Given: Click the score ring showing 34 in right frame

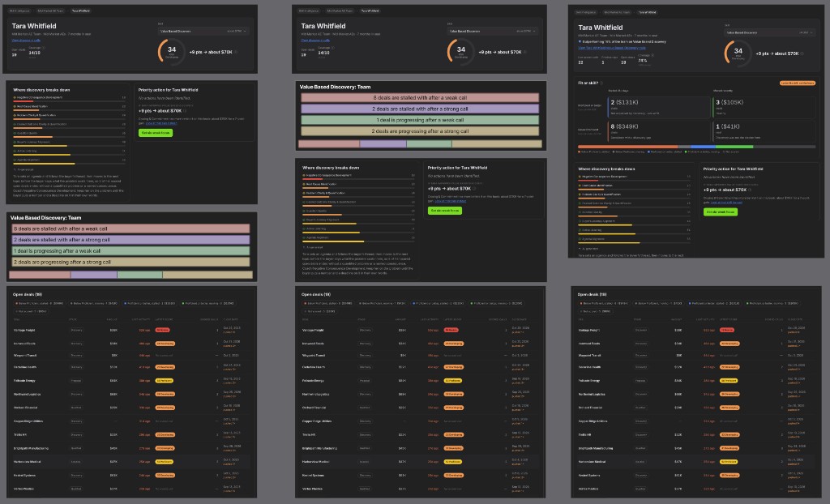Looking at the screenshot, I should click(738, 53).
